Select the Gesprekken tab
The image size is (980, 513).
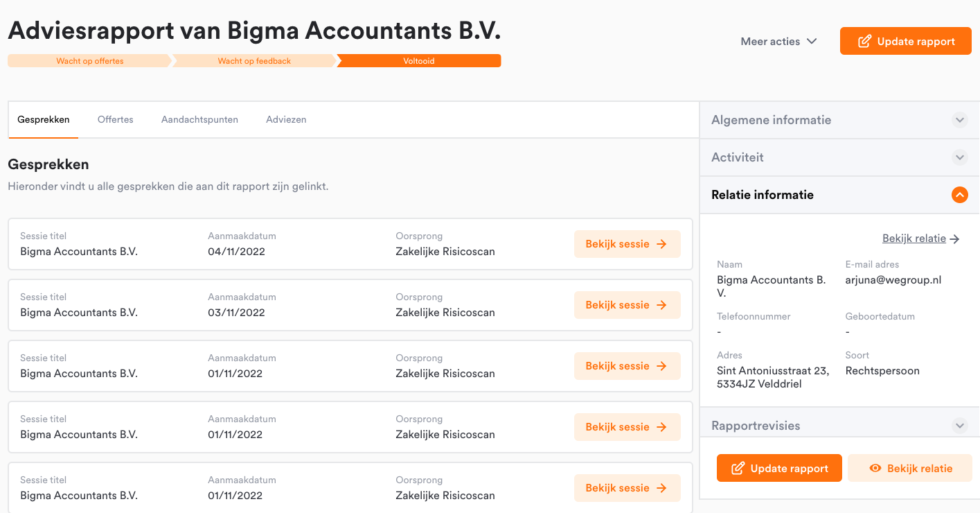click(x=44, y=120)
